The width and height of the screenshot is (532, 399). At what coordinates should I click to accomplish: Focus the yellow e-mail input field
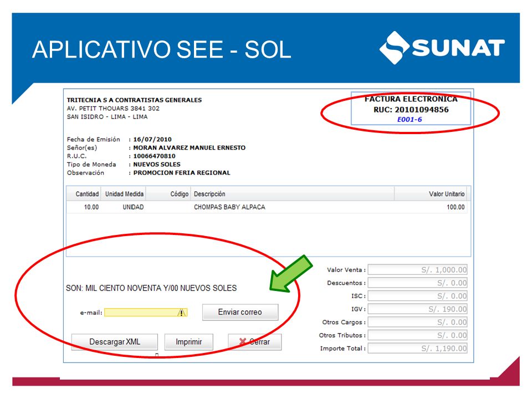(146, 313)
